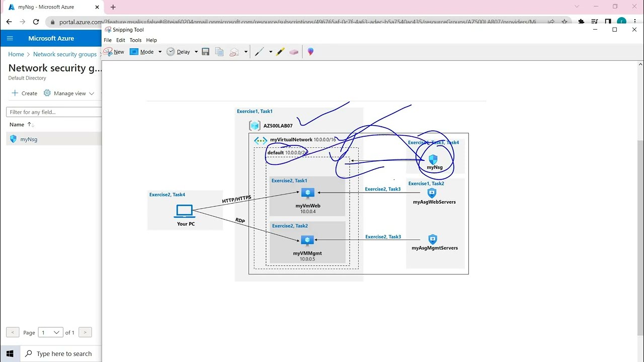Open the Help menu in Snipping Tool

[151, 40]
